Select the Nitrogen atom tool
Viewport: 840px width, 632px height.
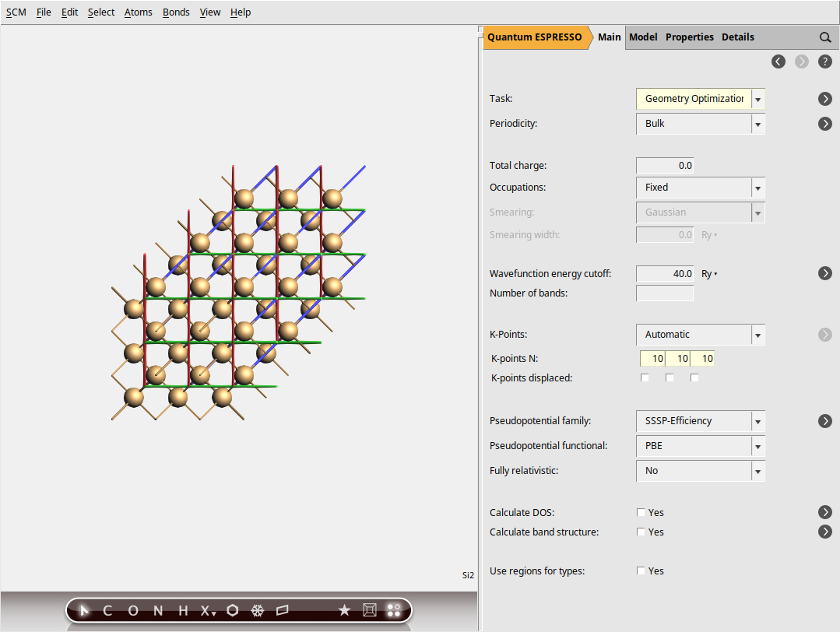coord(157,610)
